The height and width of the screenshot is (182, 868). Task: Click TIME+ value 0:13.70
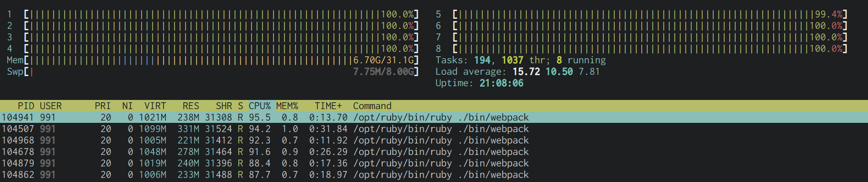tap(328, 117)
